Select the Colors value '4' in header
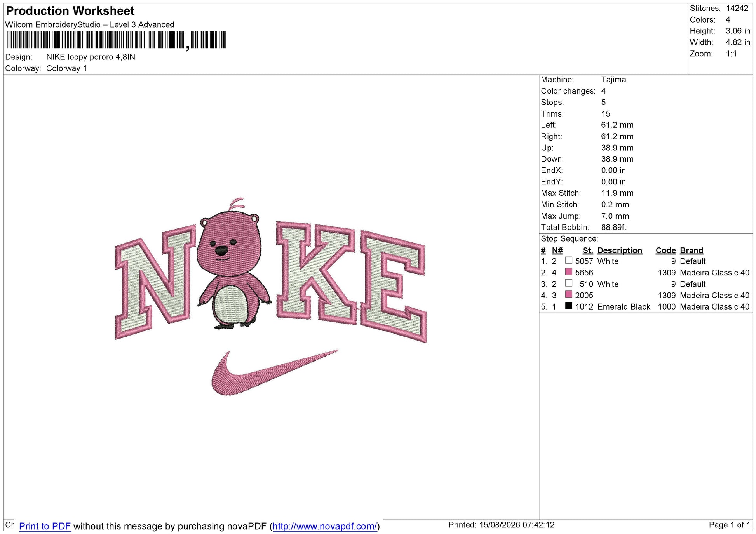Viewport: 756px width, 534px height. tap(728, 20)
